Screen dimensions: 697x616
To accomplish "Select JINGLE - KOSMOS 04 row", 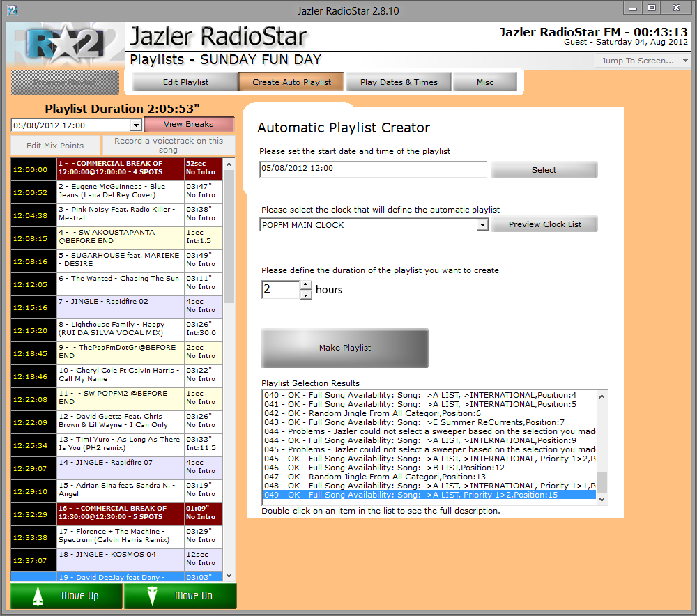I will pos(116,560).
